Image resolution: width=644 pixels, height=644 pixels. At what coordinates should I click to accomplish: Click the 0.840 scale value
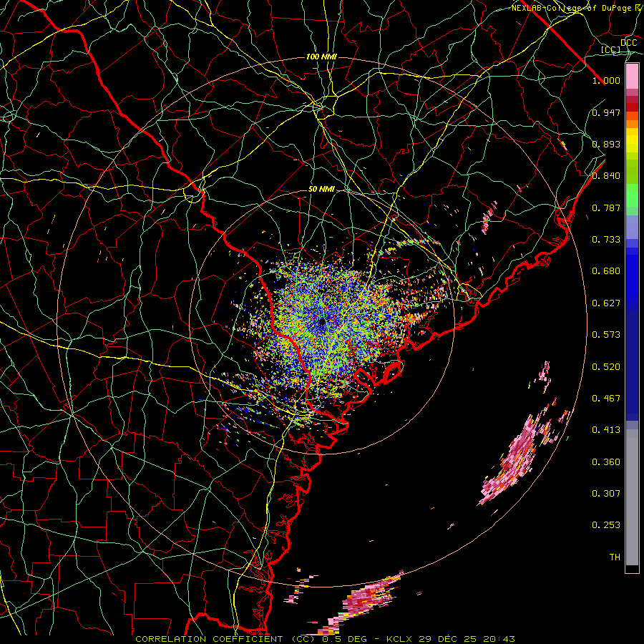point(606,176)
